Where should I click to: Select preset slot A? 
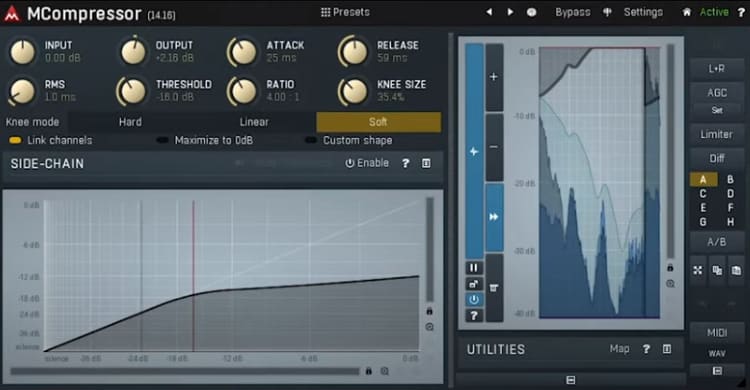[x=703, y=179]
